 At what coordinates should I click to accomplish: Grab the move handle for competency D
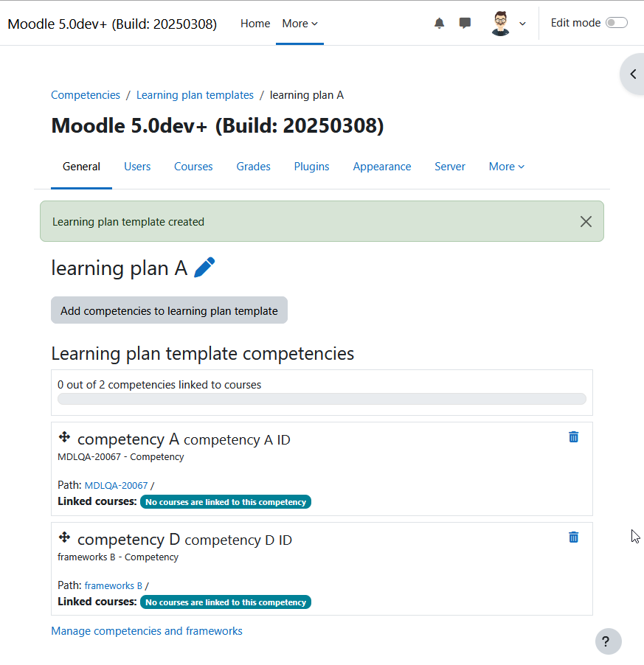64,537
